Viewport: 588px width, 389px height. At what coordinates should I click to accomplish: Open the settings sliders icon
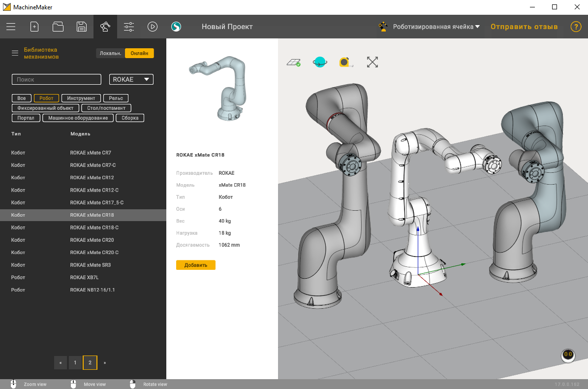[x=129, y=27]
